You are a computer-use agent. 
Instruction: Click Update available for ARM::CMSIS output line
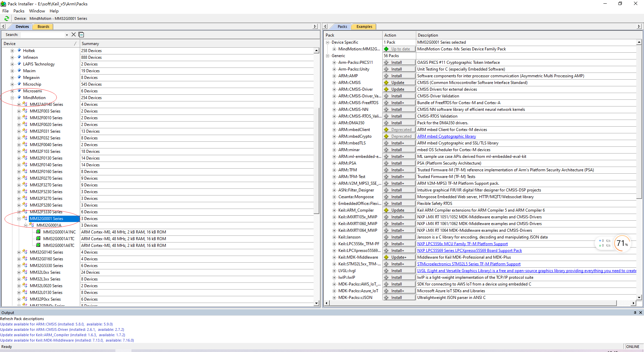pos(56,324)
